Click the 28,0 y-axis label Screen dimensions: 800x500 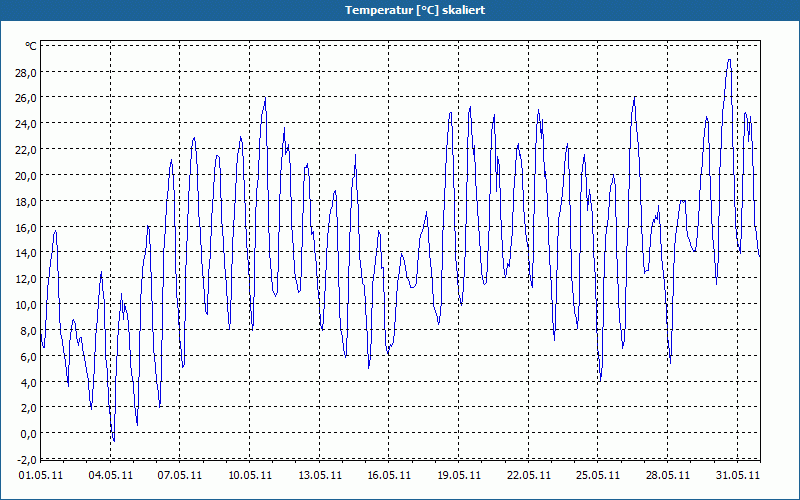(26, 72)
